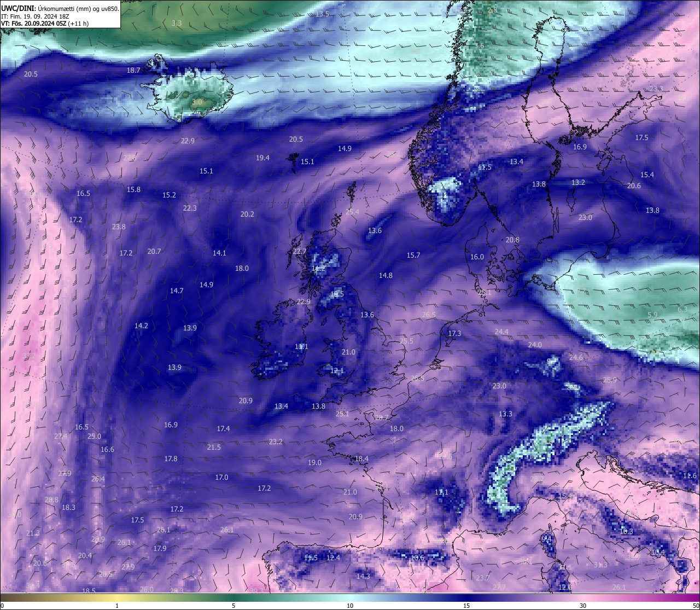Click the 12.6 value over Sardinia

coord(565,588)
